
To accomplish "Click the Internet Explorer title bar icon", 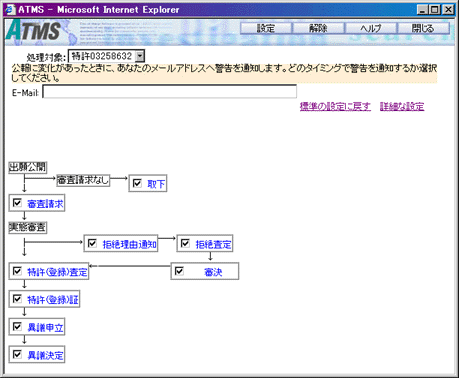I will click(x=11, y=9).
